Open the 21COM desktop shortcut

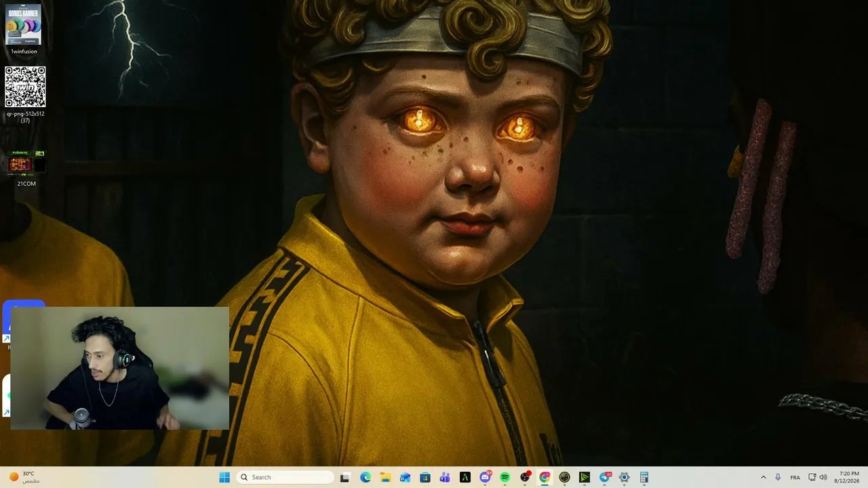click(x=26, y=167)
